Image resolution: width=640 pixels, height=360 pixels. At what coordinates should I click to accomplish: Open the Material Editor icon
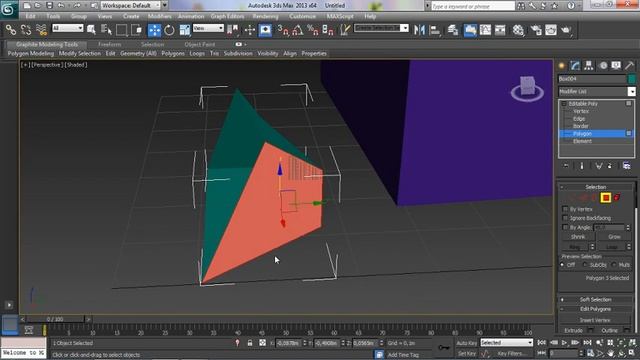(x=518, y=30)
